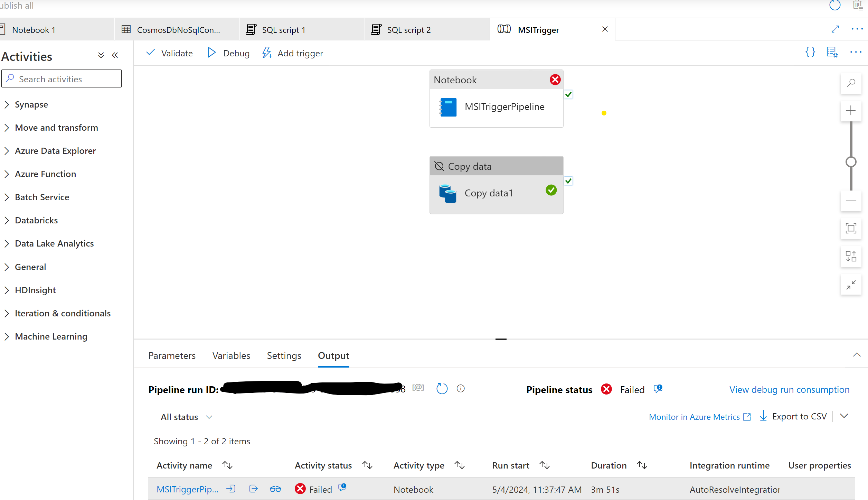Screen dimensions: 868x500
Task: Toggle checkbox beside the Copy data activity
Action: [x=568, y=181]
